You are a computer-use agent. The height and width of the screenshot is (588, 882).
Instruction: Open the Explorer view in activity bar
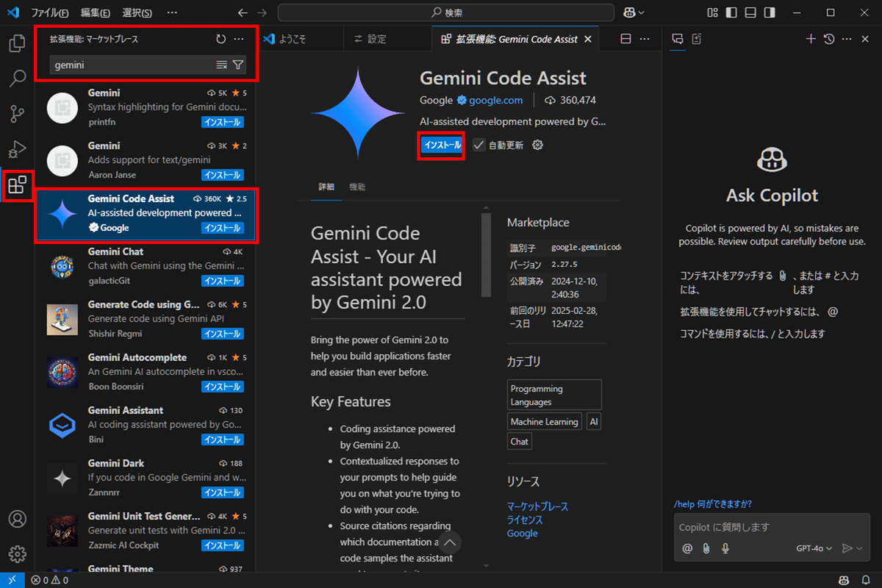point(17,43)
